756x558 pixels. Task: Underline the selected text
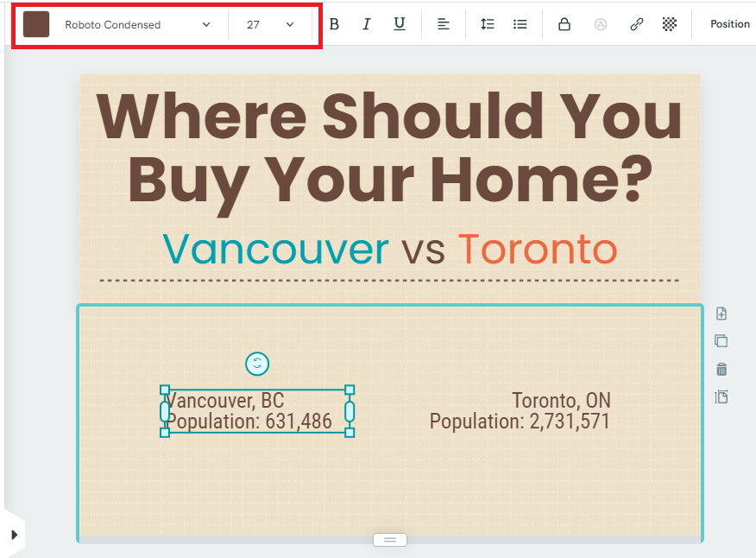(399, 23)
